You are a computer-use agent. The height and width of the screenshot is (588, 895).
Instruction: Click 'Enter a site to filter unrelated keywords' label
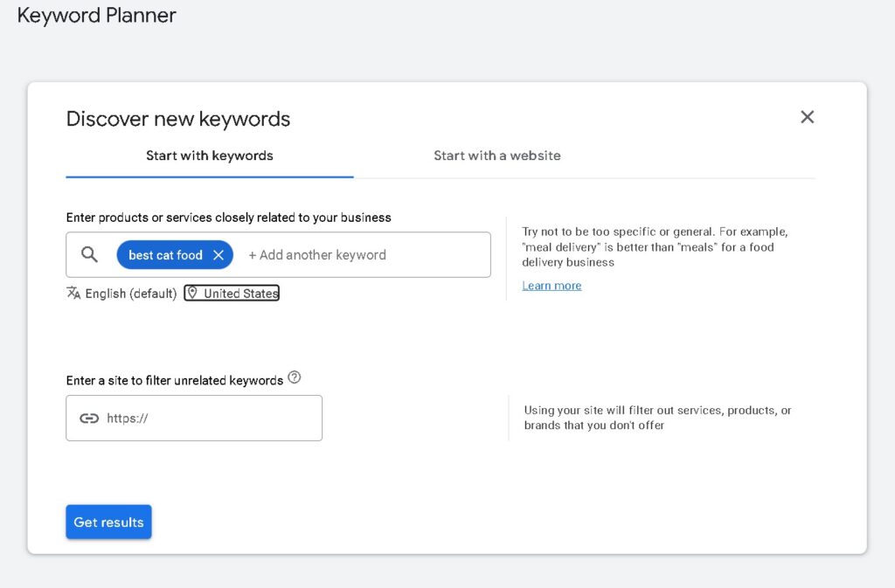[x=175, y=380]
